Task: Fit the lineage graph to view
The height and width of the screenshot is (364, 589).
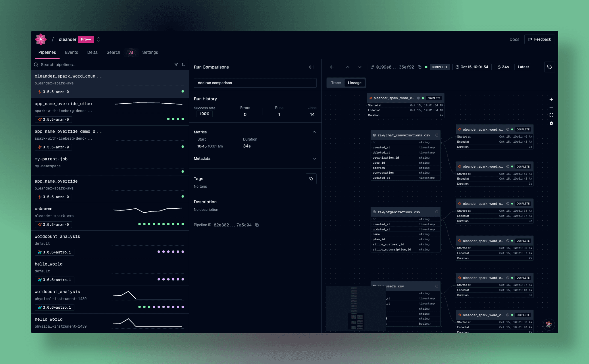Action: 551,115
